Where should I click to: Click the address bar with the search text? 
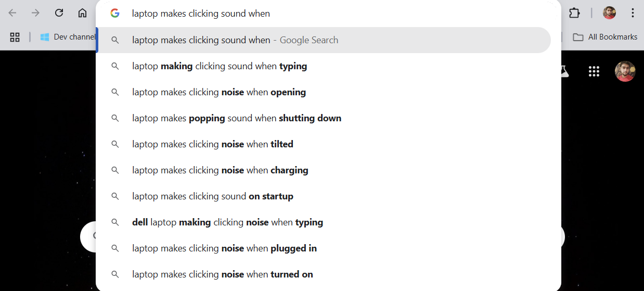[x=328, y=14]
